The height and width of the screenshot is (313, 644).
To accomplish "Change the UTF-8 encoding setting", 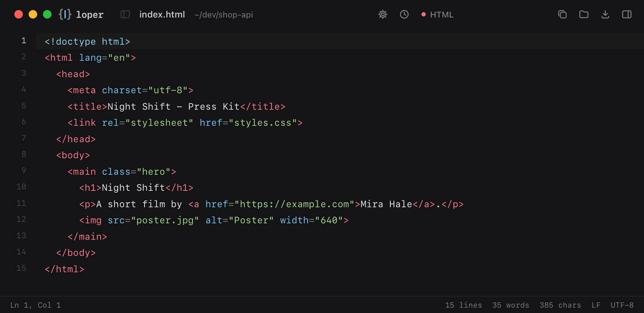I will pyautogui.click(x=622, y=305).
